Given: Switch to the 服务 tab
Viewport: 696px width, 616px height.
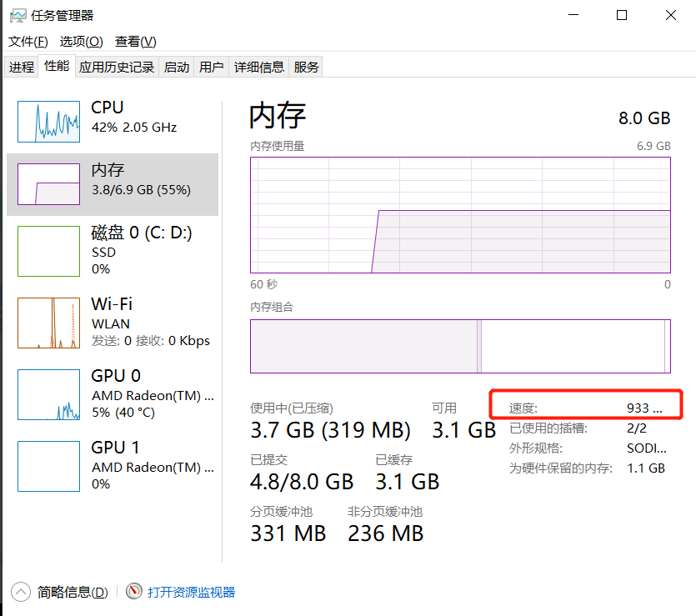Looking at the screenshot, I should 306,66.
